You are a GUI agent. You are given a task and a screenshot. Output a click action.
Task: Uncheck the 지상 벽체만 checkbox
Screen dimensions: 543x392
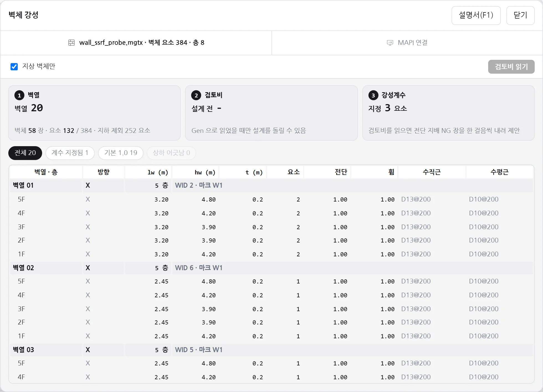14,66
